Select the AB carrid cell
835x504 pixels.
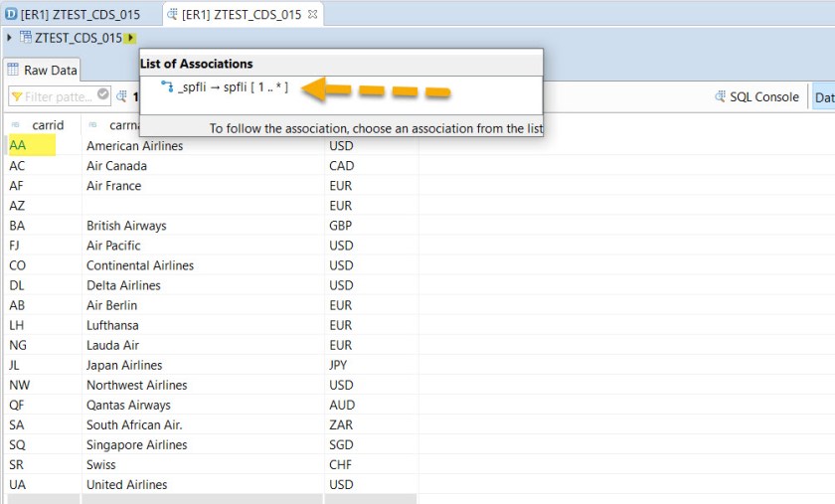click(x=43, y=305)
